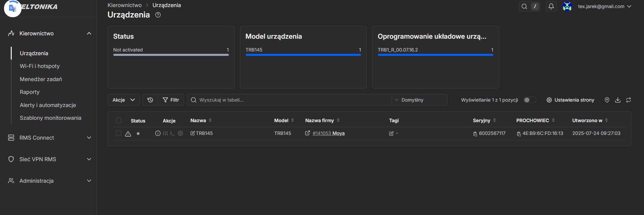Open the info icon for the TRB145 device

[158, 133]
